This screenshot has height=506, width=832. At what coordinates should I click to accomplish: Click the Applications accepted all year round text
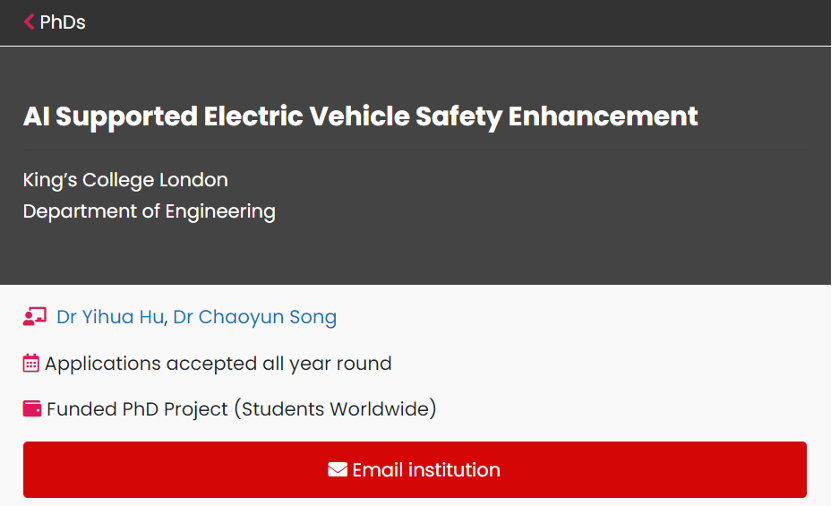point(218,363)
